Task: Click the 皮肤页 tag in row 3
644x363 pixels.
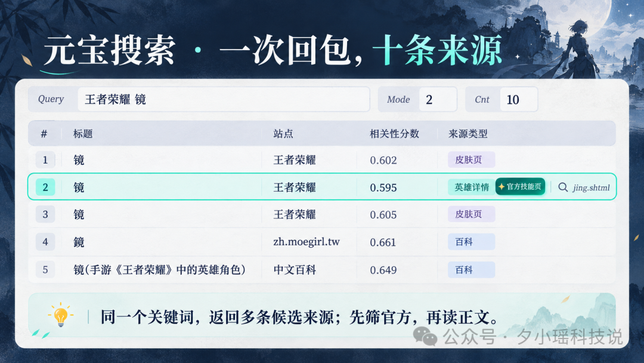Action: [471, 214]
